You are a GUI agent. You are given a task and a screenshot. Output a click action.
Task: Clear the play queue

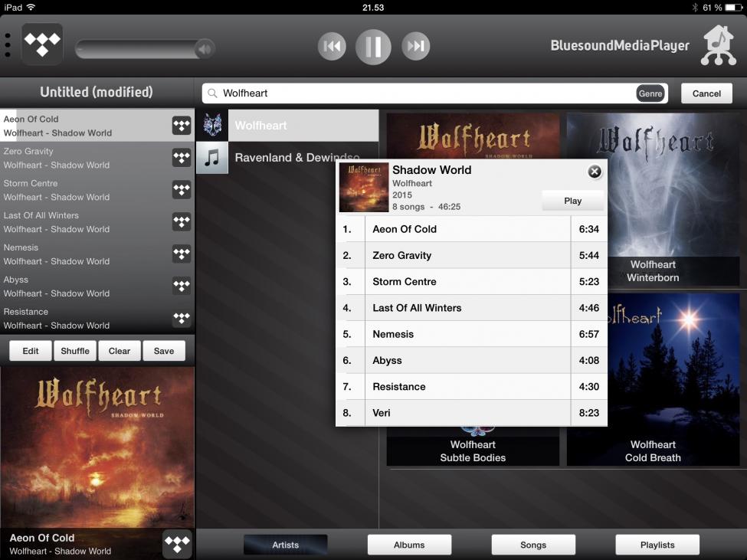119,351
